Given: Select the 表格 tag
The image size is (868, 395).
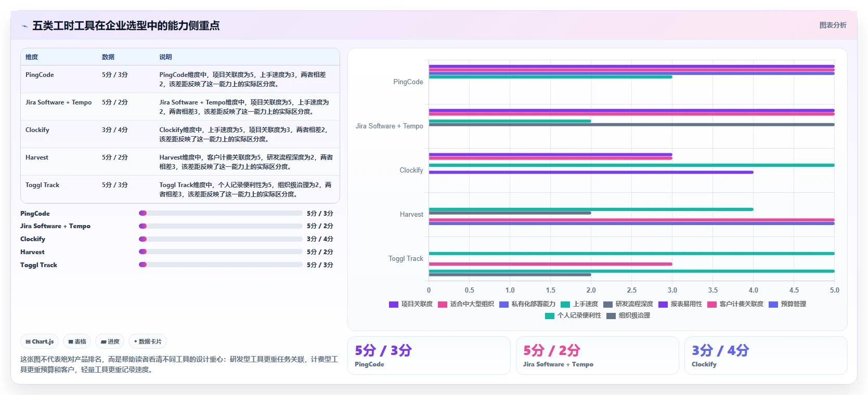Looking at the screenshot, I should coord(77,341).
